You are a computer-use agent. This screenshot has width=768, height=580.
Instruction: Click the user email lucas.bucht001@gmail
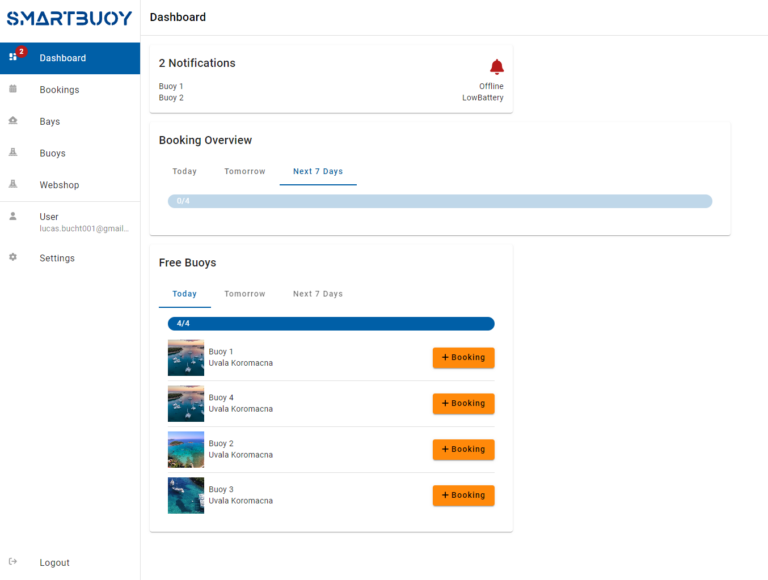pos(84,229)
